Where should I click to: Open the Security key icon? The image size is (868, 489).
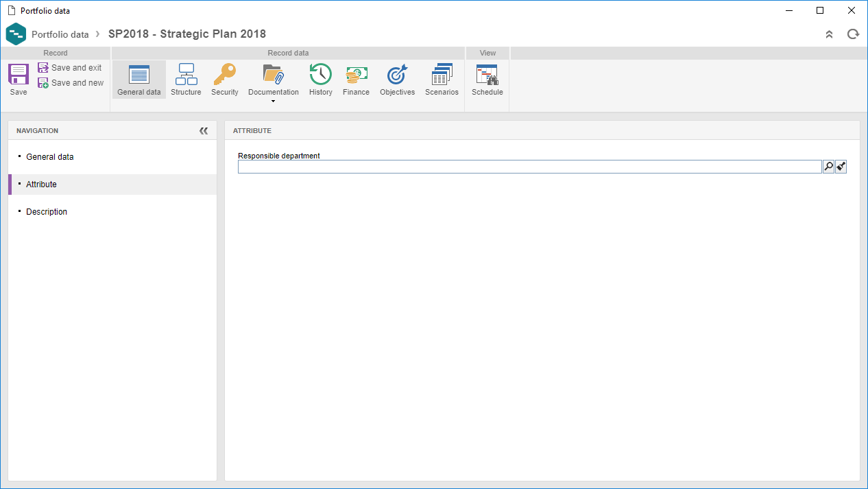(x=224, y=74)
